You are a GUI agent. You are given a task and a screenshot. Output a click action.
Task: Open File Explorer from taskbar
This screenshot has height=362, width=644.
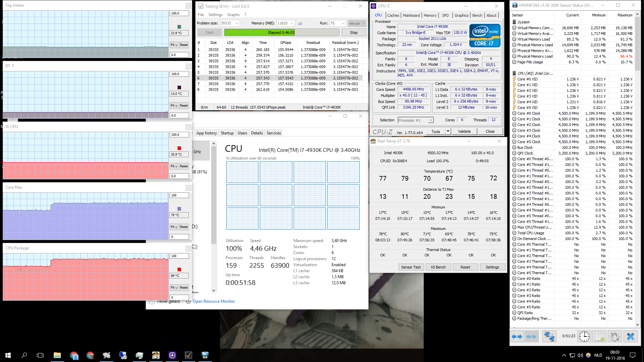[57, 355]
